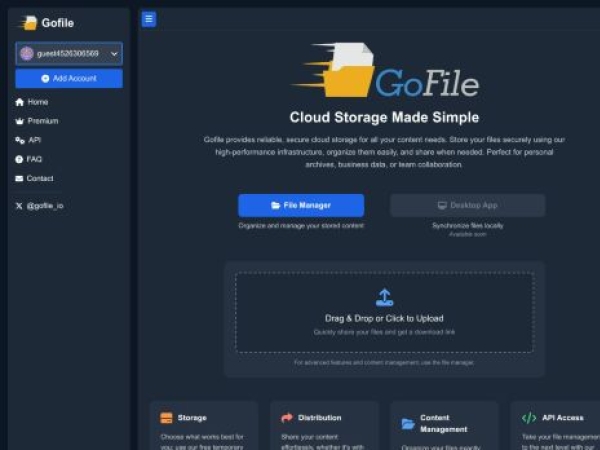Click the Home house icon
This screenshot has width=600, height=450.
pyautogui.click(x=20, y=102)
